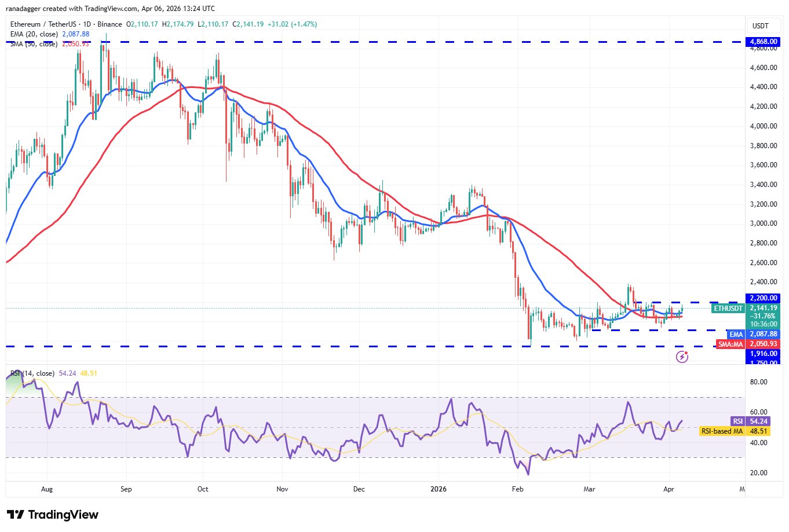The width and height of the screenshot is (789, 532).
Task: Click the 2026 year marker on time axis
Action: pos(439,489)
